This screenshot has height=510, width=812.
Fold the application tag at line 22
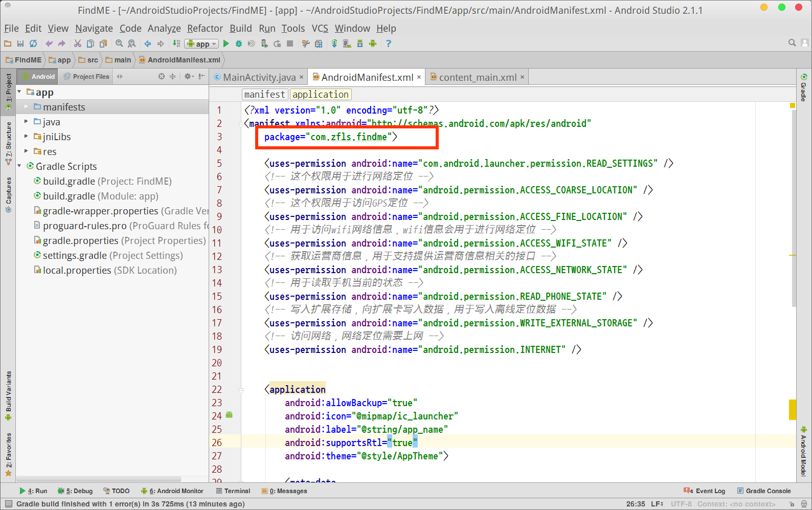pos(241,390)
